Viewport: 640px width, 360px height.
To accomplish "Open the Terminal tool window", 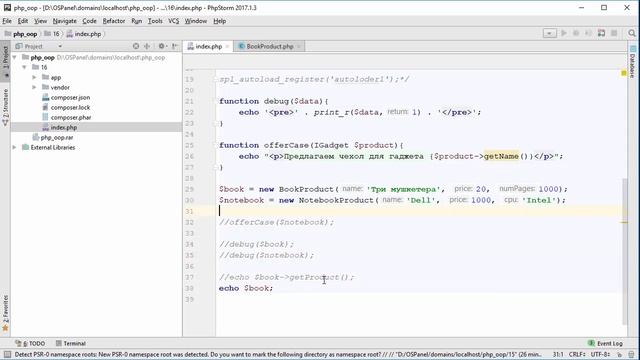I will click(71, 343).
